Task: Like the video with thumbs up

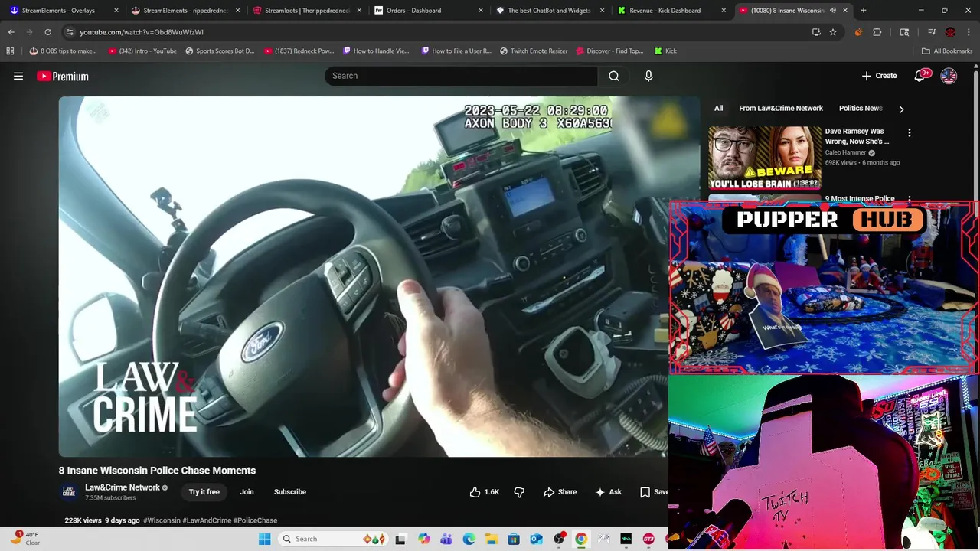Action: click(x=484, y=492)
